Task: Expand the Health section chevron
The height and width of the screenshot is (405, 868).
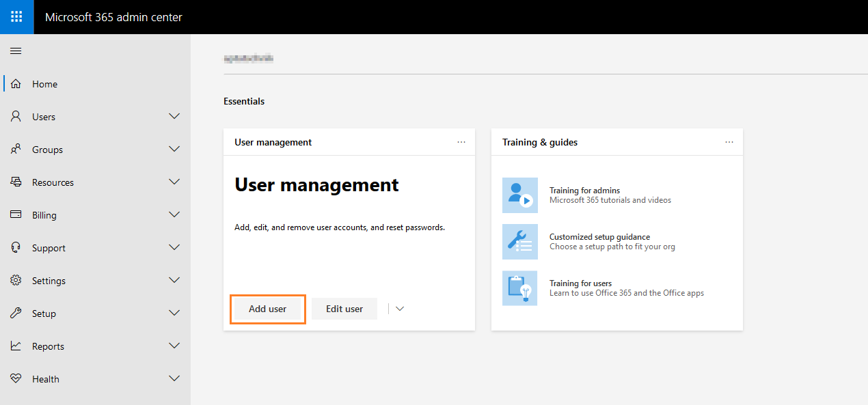Action: coord(174,379)
